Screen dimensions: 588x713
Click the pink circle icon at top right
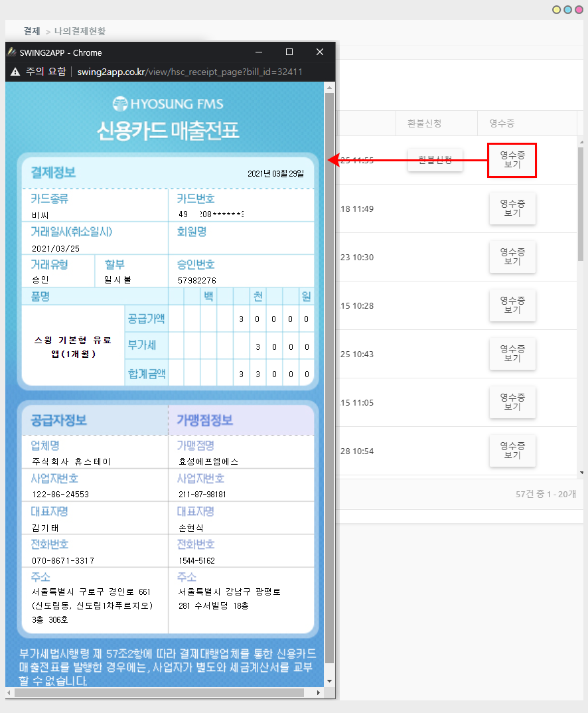578,9
